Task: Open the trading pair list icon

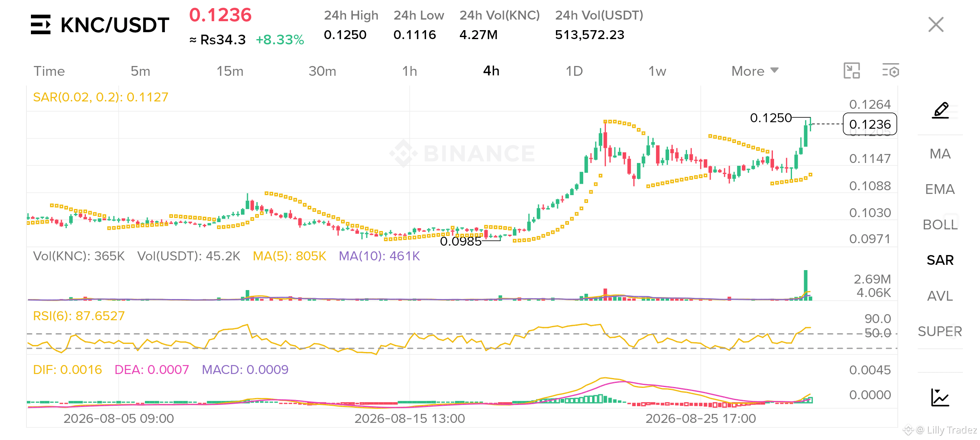Action: click(41, 25)
